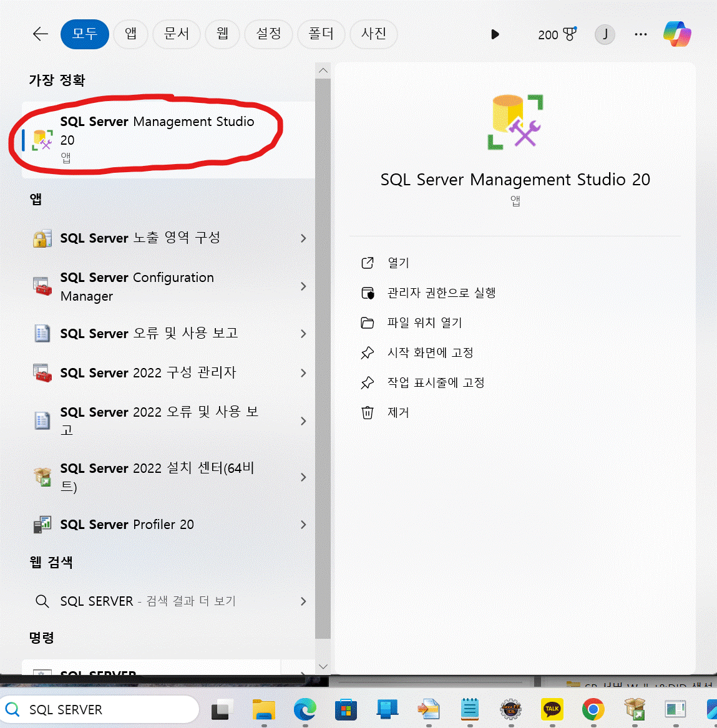The image size is (717, 728).
Task: Switch to the 웹 filter tab
Action: pyautogui.click(x=222, y=34)
